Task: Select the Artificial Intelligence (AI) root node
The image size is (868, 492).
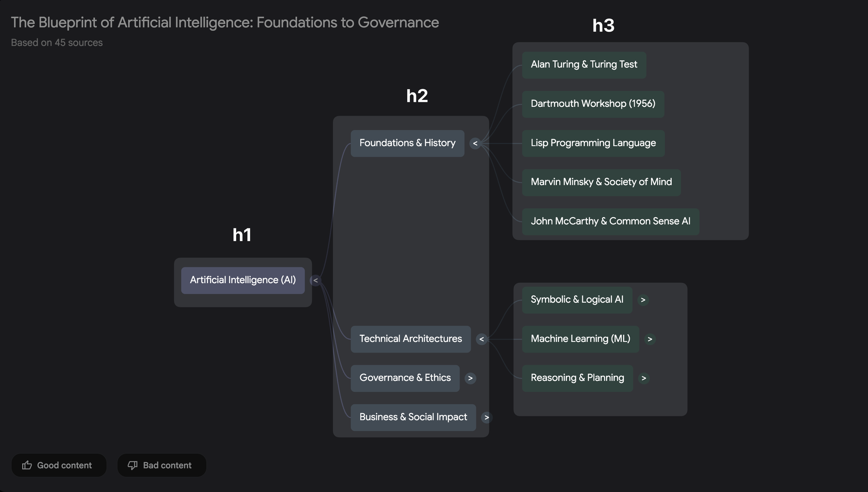Action: (x=243, y=281)
